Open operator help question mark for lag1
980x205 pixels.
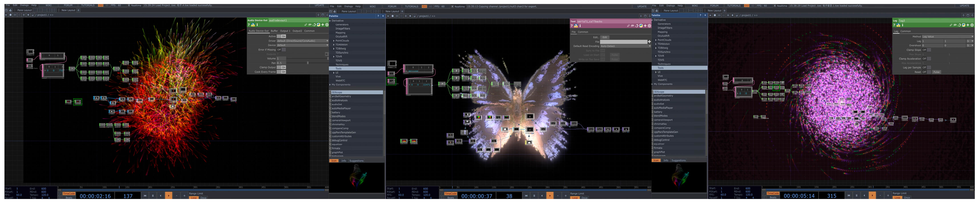pyautogui.click(x=894, y=25)
